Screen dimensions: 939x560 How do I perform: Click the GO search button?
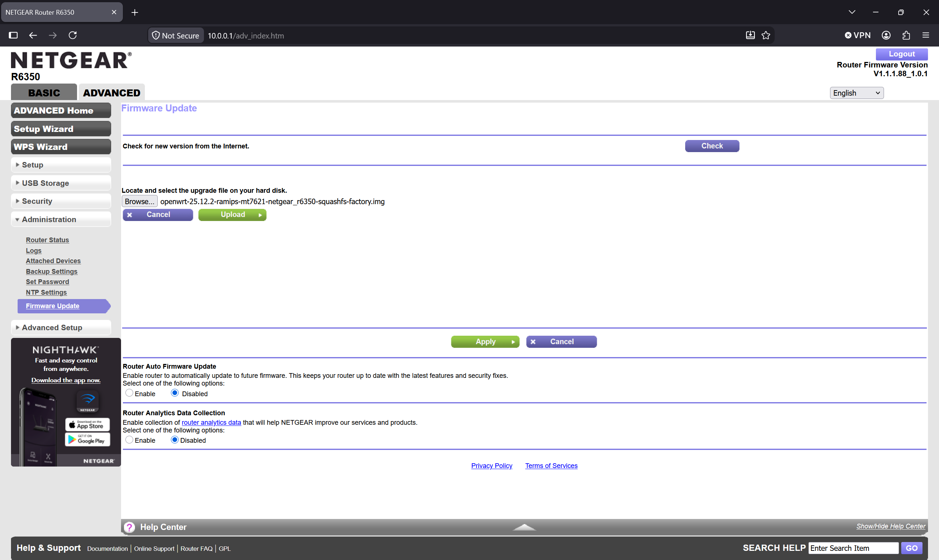(912, 548)
